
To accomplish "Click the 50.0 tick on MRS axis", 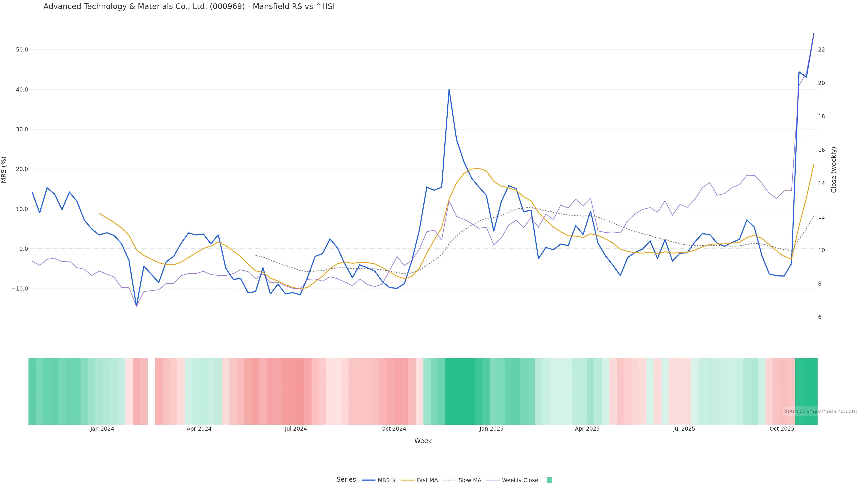I will [x=22, y=49].
